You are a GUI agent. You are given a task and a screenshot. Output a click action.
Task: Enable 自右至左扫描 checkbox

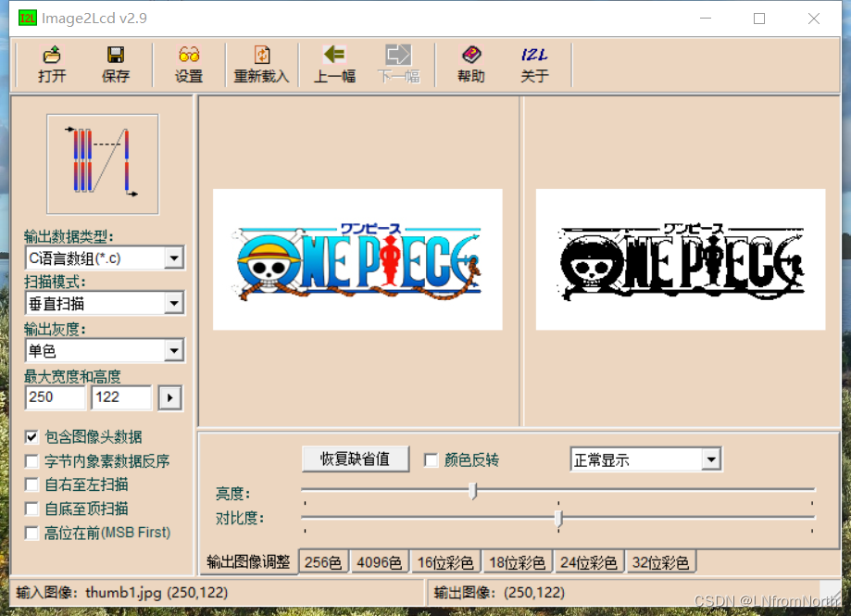coord(31,484)
